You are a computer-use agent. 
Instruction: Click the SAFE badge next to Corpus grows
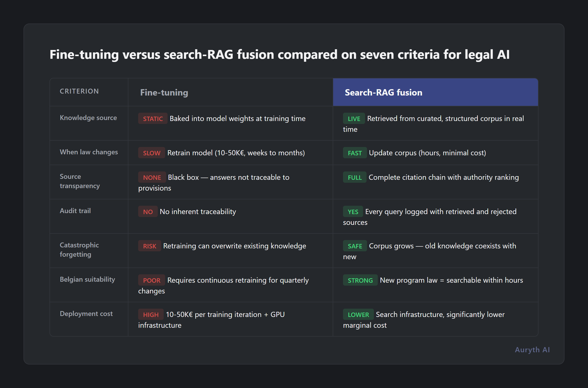355,246
